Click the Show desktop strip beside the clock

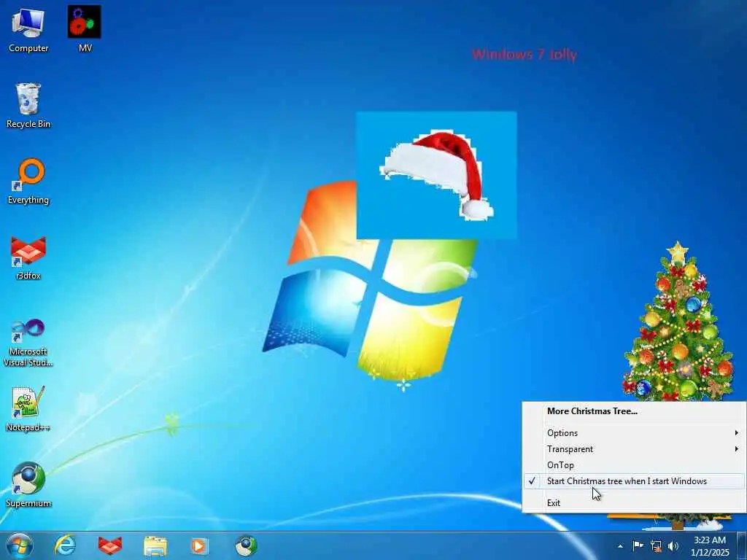[x=742, y=545]
